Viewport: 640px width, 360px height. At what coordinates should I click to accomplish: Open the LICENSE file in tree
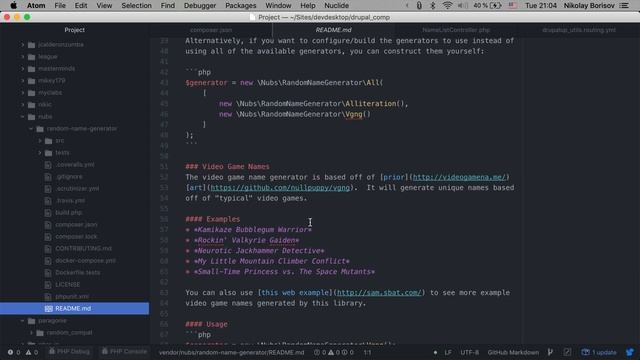[67, 284]
